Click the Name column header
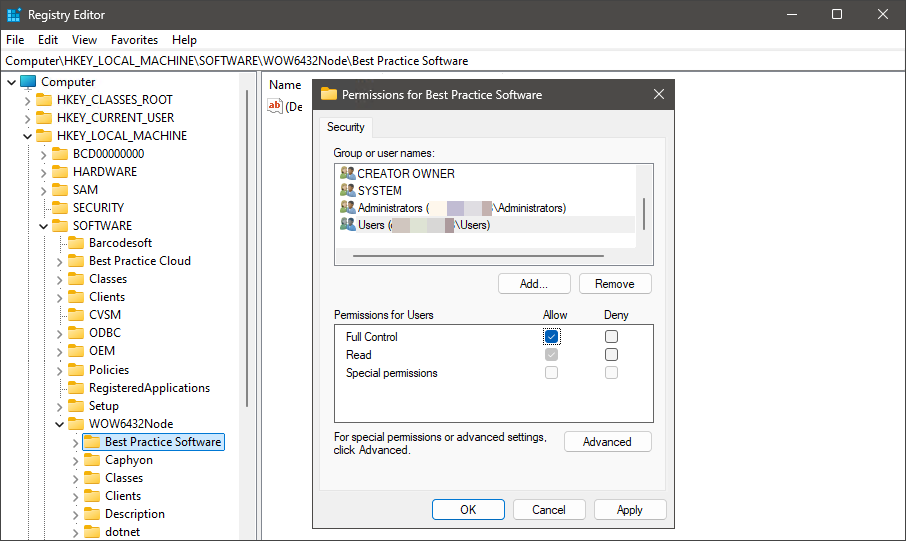The height and width of the screenshot is (541, 906). coord(285,85)
